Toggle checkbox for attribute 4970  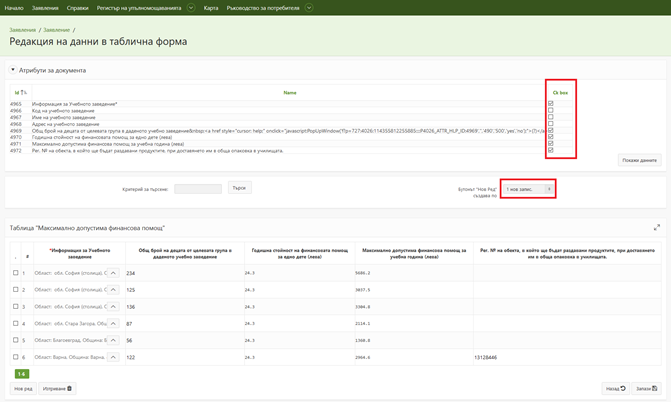pos(550,137)
